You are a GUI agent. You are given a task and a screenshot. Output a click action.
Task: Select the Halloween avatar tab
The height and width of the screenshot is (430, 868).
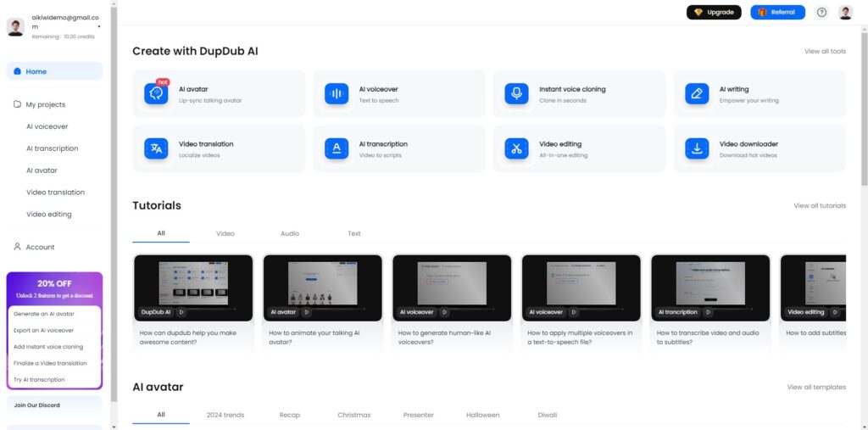coord(482,415)
